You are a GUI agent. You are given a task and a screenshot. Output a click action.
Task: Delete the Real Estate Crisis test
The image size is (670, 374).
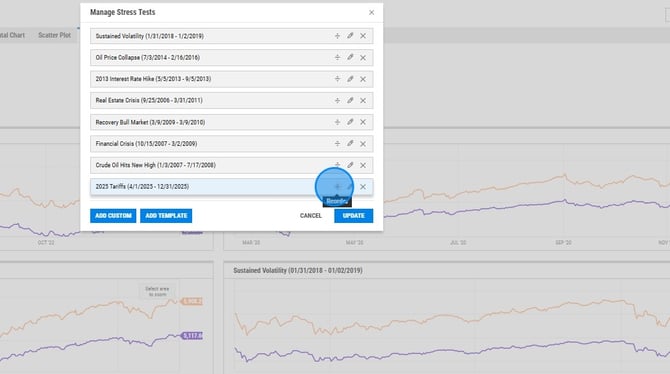click(363, 100)
